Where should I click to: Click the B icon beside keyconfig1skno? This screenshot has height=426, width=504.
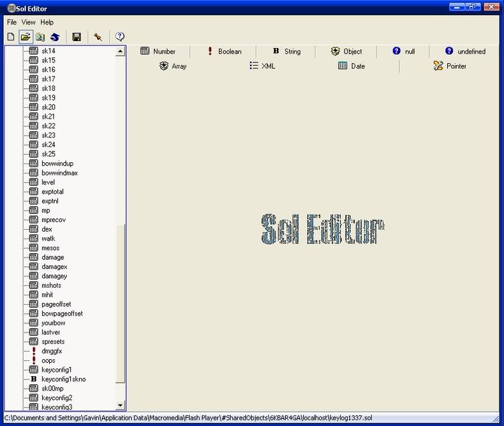34,379
